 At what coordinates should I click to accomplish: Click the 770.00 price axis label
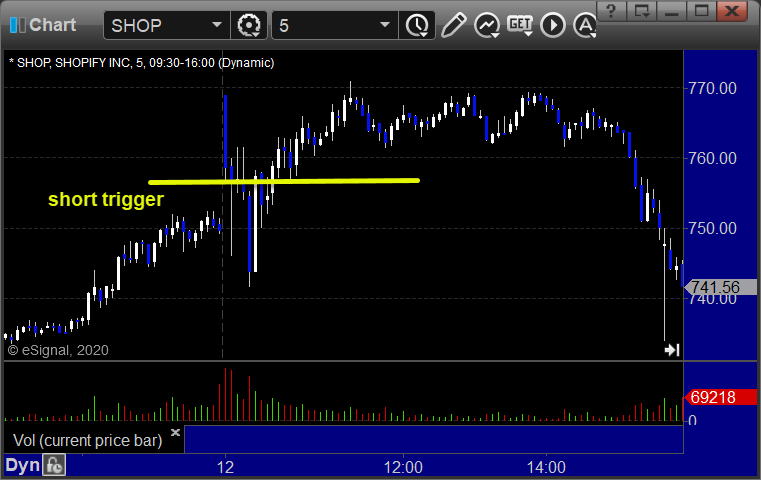712,88
